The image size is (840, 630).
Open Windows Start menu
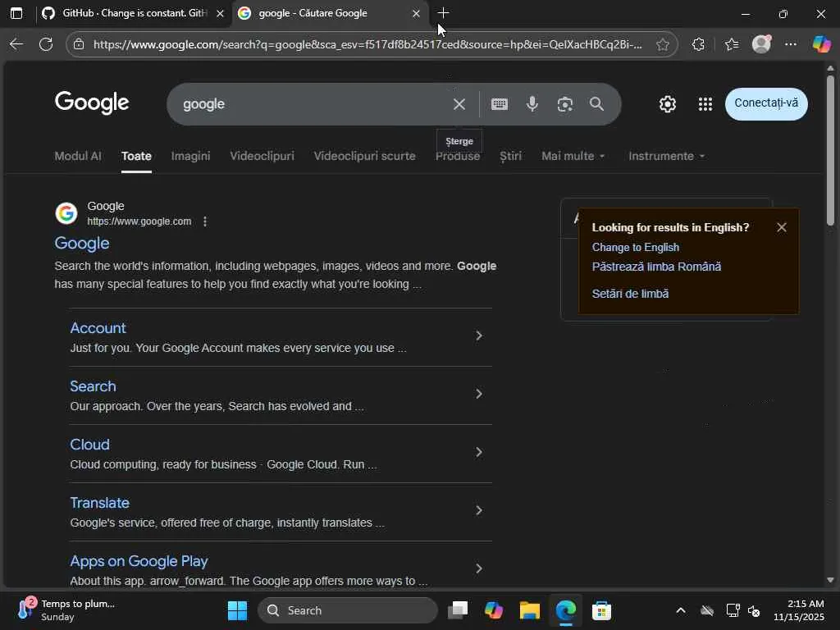(237, 610)
